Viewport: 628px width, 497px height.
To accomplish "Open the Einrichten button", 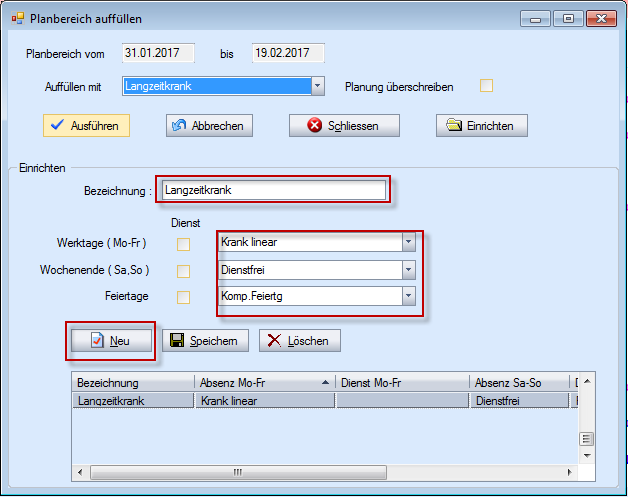I will (x=482, y=126).
